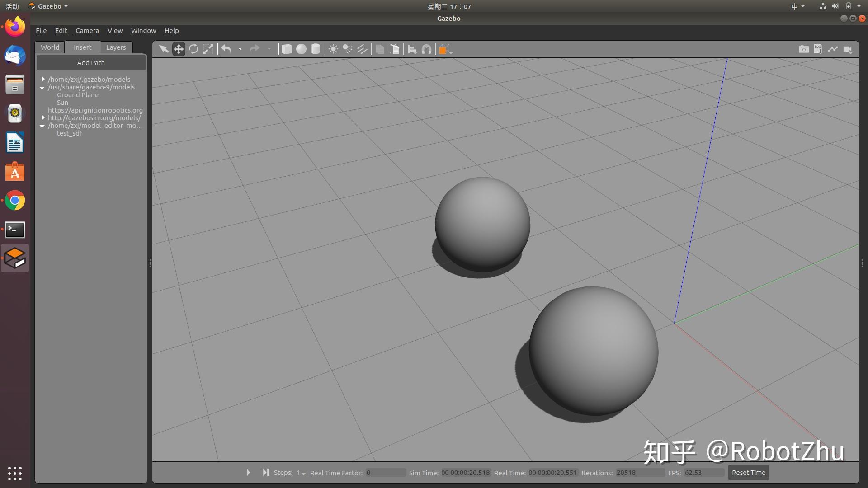This screenshot has width=868, height=488.
Task: Open the Camera menu
Action: (x=87, y=31)
